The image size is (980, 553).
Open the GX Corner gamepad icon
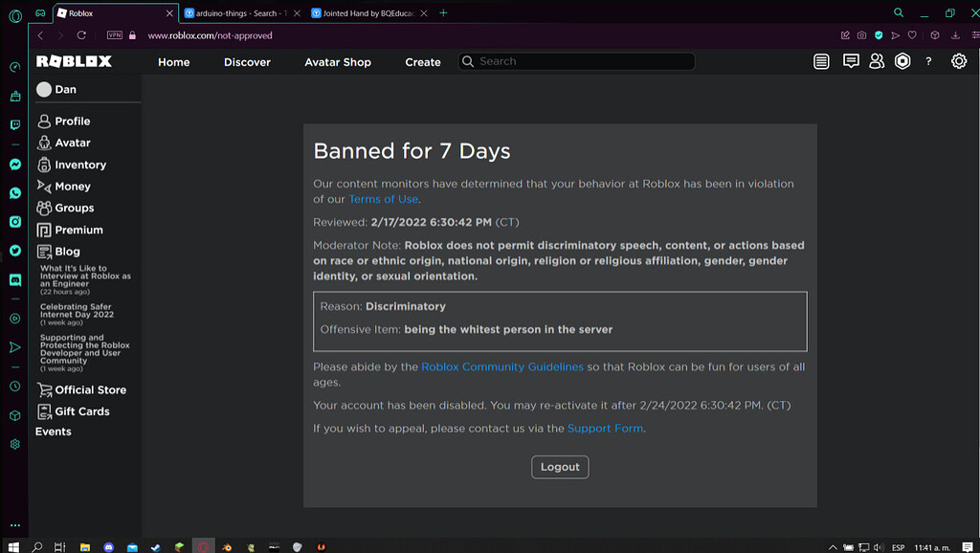(x=40, y=13)
